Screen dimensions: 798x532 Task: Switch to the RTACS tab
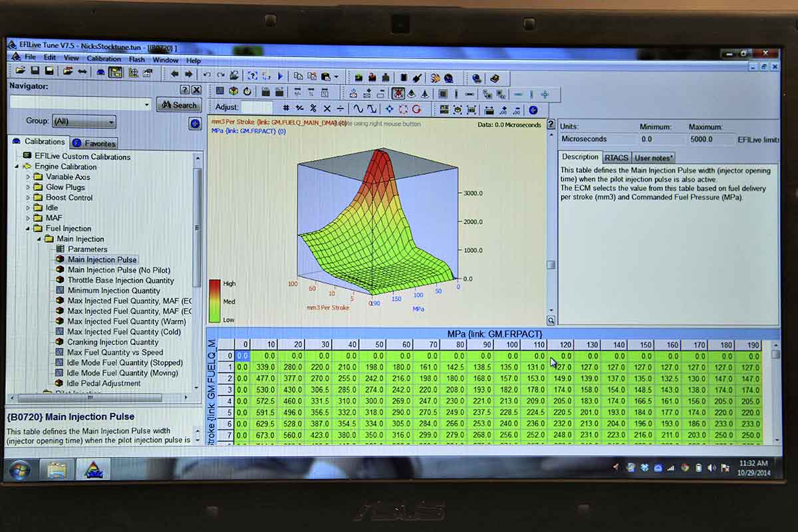(x=616, y=158)
